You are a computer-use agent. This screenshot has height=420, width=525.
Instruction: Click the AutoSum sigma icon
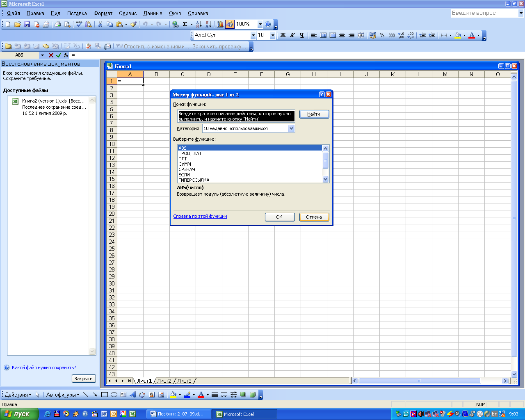pyautogui.click(x=185, y=24)
